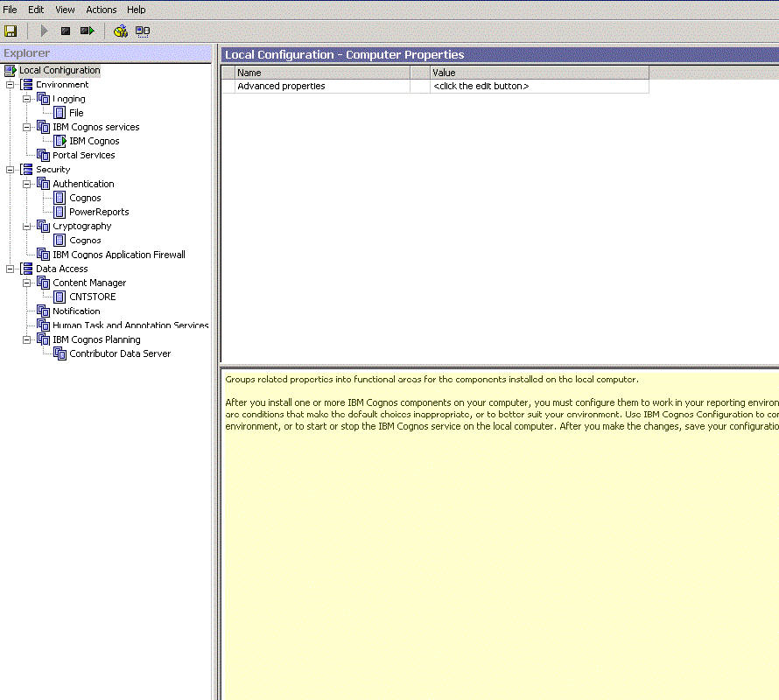Click the Logging group icon
The image size is (779, 700).
click(43, 99)
